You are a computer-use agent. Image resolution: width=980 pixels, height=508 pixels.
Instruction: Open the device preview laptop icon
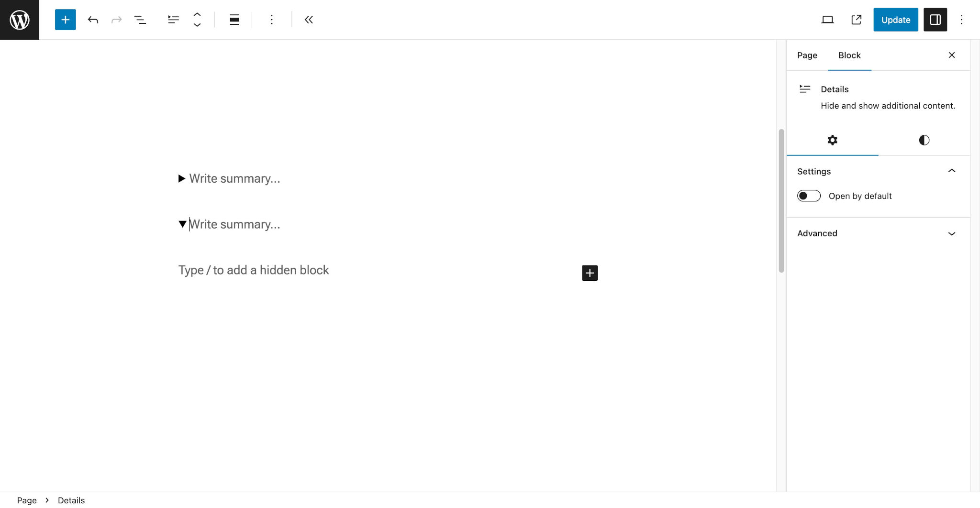827,20
